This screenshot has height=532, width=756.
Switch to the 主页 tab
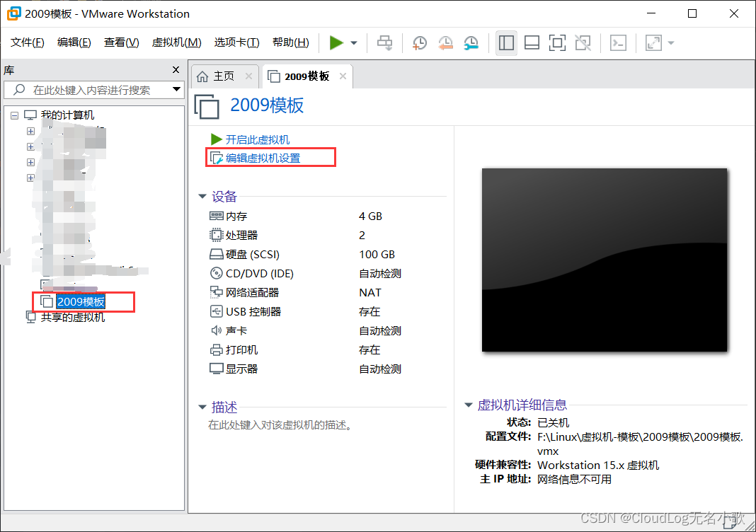pos(224,76)
